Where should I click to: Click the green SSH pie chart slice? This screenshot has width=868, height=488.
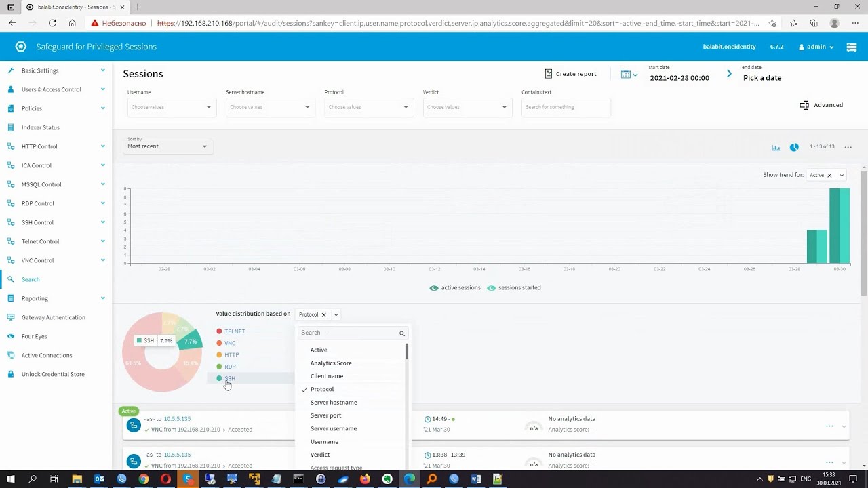point(191,340)
